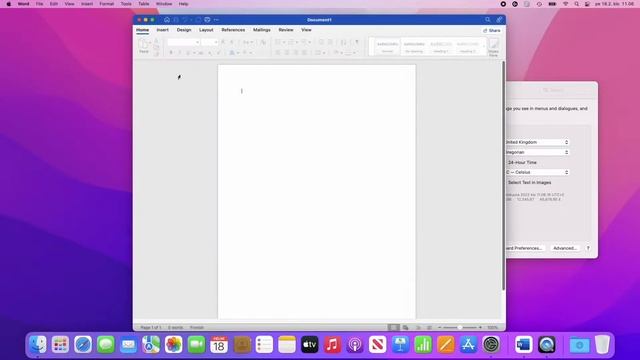Select the Normal style in styles gallery

(387, 47)
